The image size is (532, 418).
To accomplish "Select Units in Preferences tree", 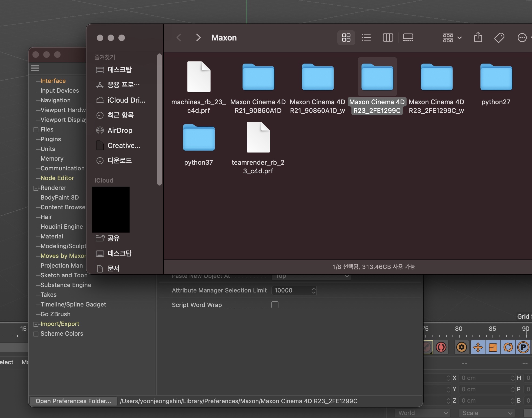I will (x=48, y=149).
